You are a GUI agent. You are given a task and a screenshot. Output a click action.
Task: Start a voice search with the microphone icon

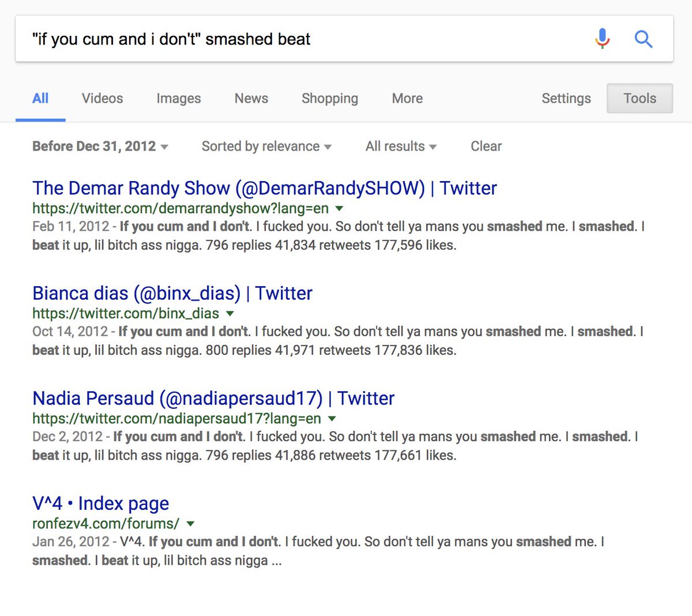[x=602, y=39]
